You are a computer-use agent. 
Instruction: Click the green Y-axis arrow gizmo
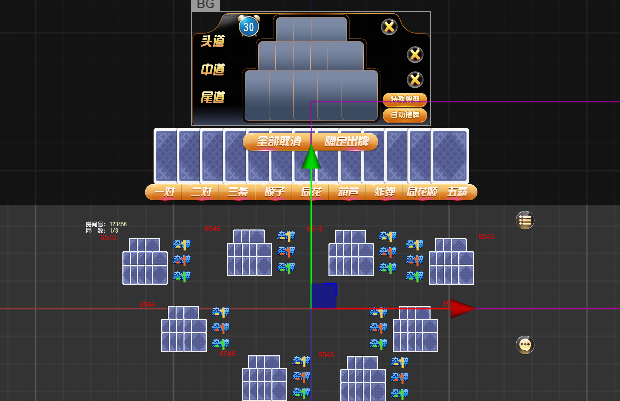coord(311,158)
